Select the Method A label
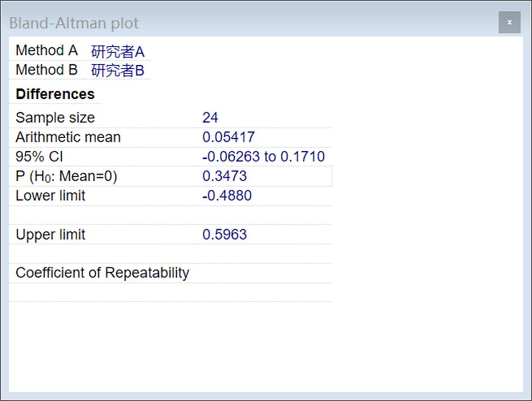 click(x=46, y=51)
